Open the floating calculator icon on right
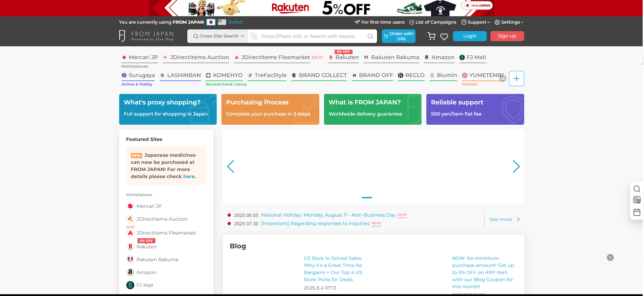Screen dimensions: 644x296 click(637, 200)
